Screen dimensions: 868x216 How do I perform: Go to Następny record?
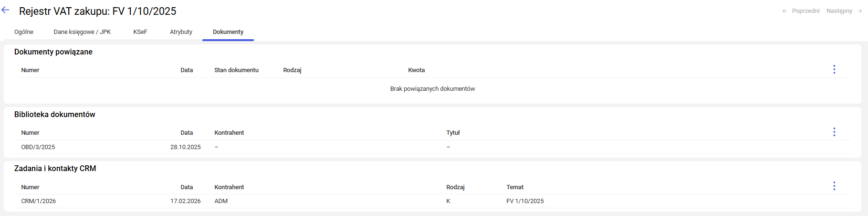844,11
